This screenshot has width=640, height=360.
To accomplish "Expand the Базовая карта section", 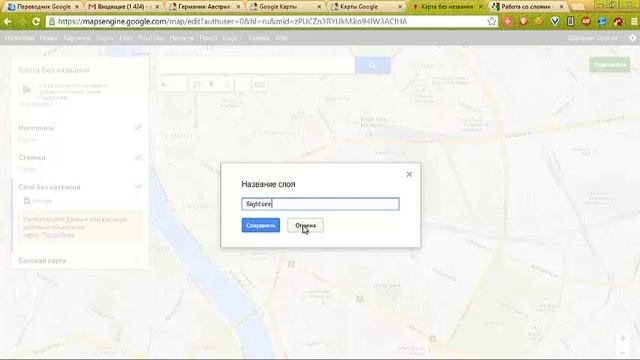I will [42, 260].
